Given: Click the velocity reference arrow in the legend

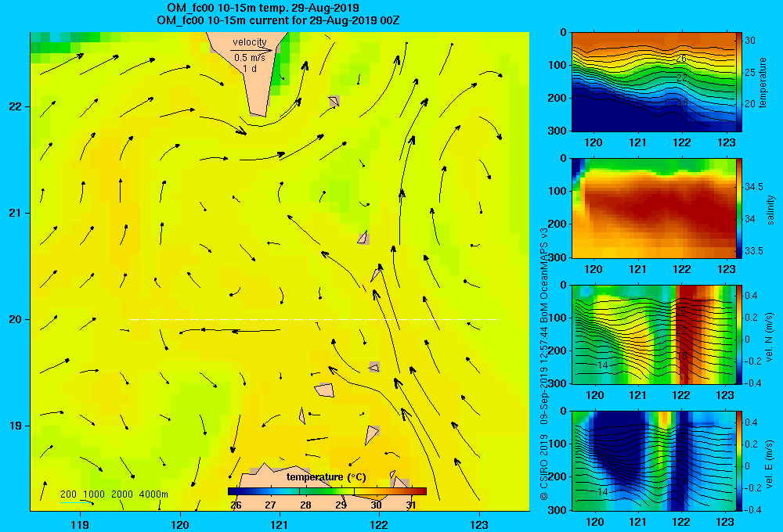Looking at the screenshot, I should click(x=251, y=50).
